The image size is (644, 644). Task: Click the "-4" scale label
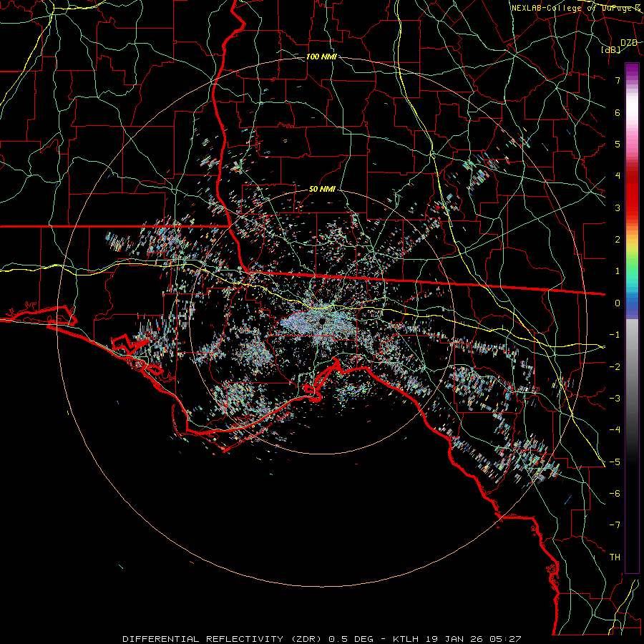coord(615,430)
